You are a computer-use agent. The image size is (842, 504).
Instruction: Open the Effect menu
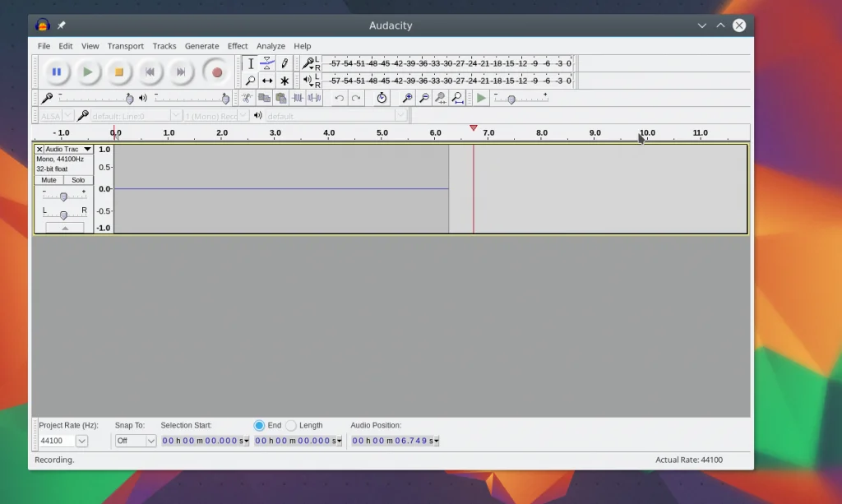238,46
